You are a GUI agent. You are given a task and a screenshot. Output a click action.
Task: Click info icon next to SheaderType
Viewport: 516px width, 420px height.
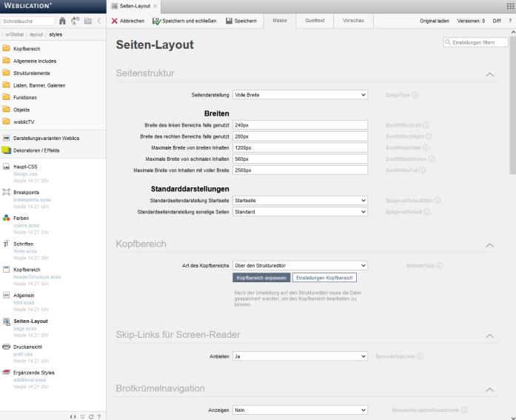click(x=440, y=265)
